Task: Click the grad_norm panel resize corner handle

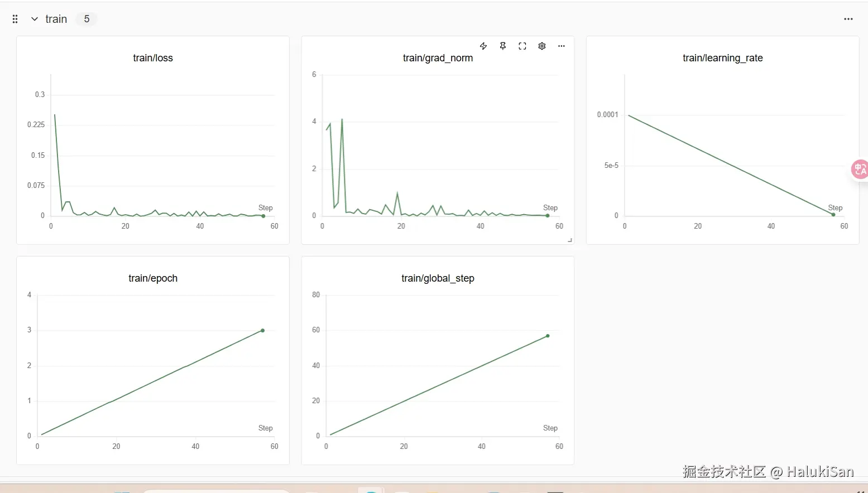Action: coord(570,240)
